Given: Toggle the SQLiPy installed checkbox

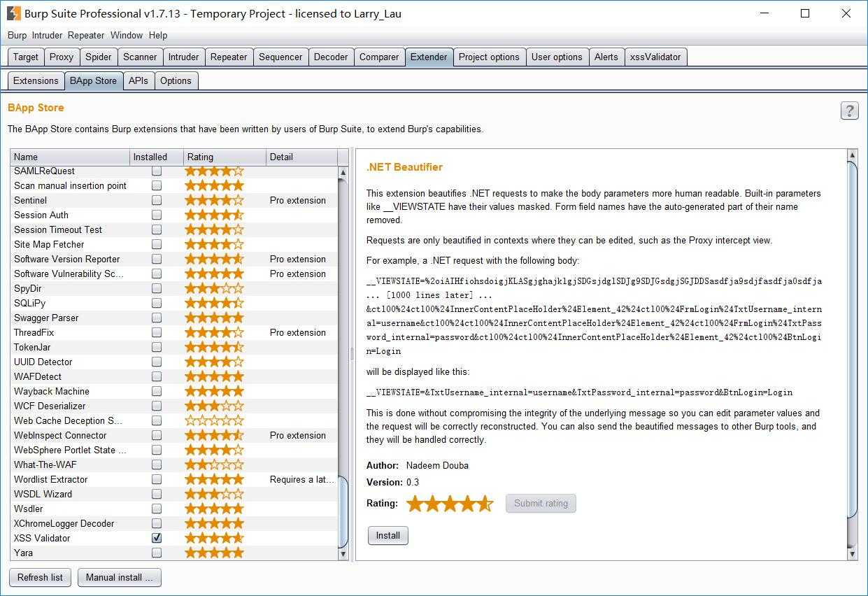Looking at the screenshot, I should click(157, 303).
